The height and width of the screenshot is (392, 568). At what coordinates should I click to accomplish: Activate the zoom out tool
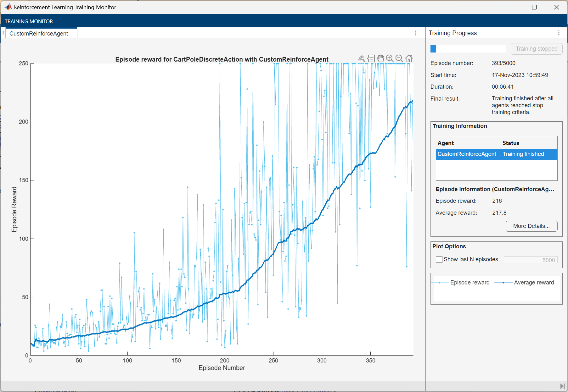pyautogui.click(x=399, y=58)
